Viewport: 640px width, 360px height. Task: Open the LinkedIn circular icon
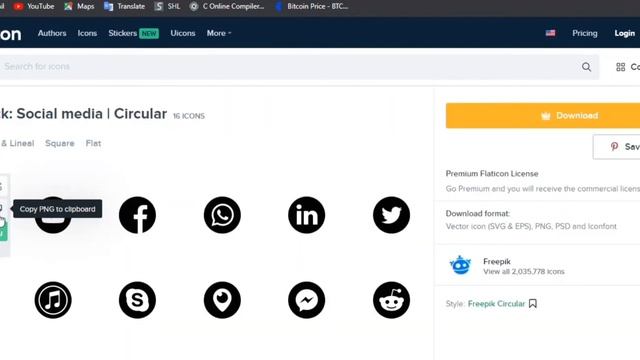pyautogui.click(x=307, y=215)
